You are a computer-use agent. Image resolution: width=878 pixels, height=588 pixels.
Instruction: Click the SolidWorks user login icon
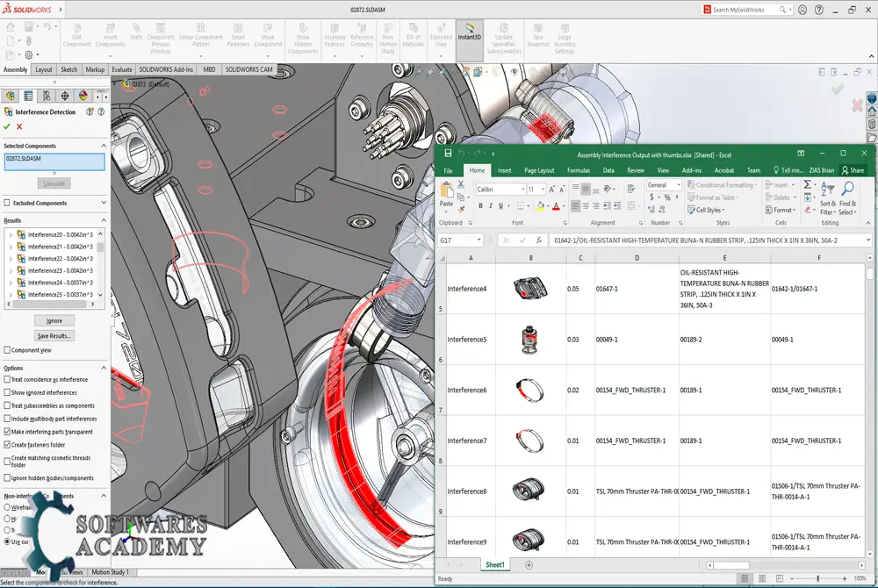[x=802, y=10]
